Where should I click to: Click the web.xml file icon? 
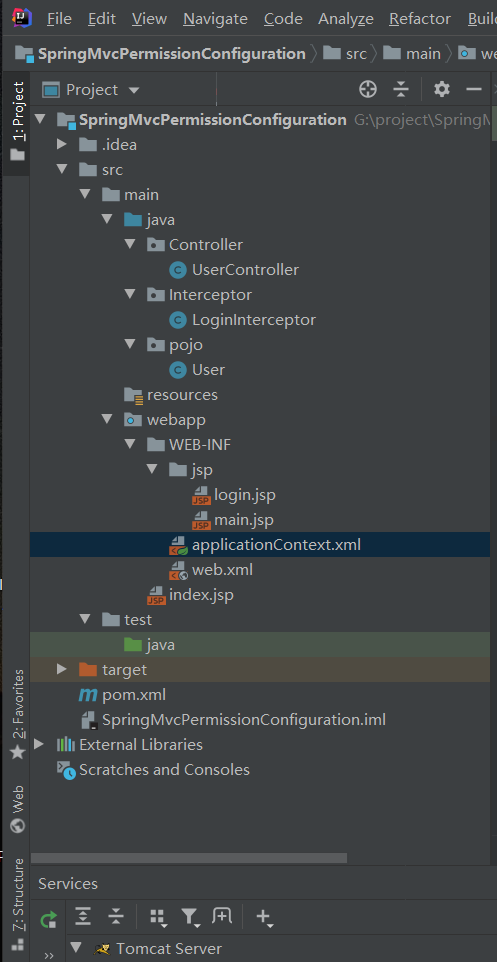[179, 571]
